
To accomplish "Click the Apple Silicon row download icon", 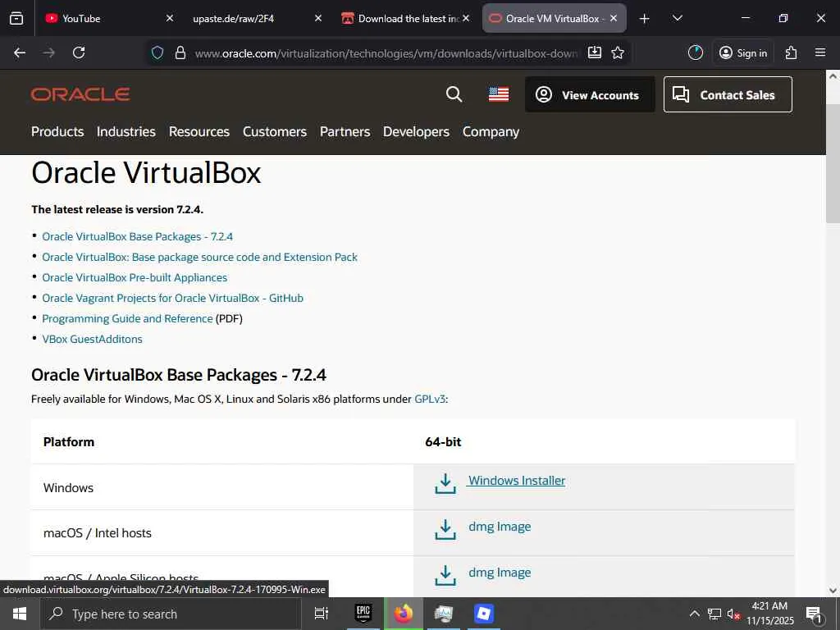I will 445,575.
